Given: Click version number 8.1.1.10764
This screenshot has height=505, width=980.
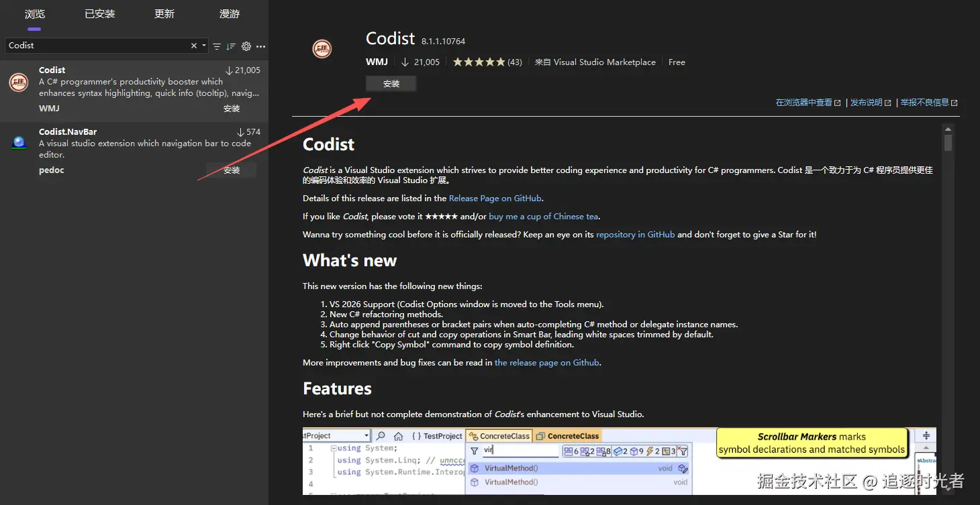Looking at the screenshot, I should click(443, 42).
